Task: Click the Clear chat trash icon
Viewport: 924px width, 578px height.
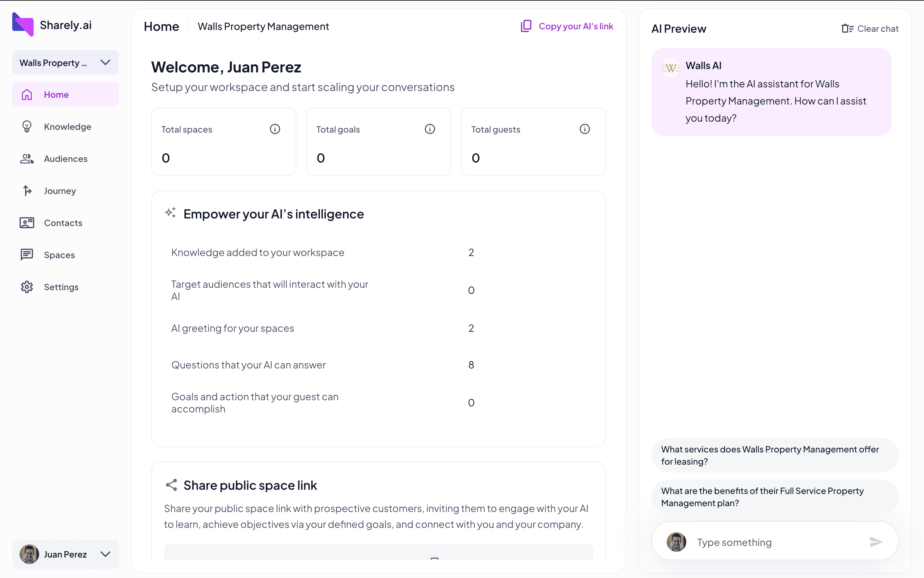Action: pyautogui.click(x=847, y=29)
